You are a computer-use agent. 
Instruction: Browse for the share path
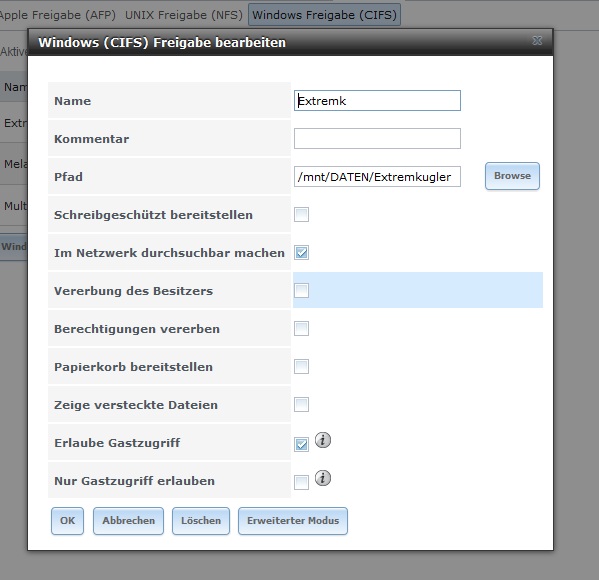point(512,176)
